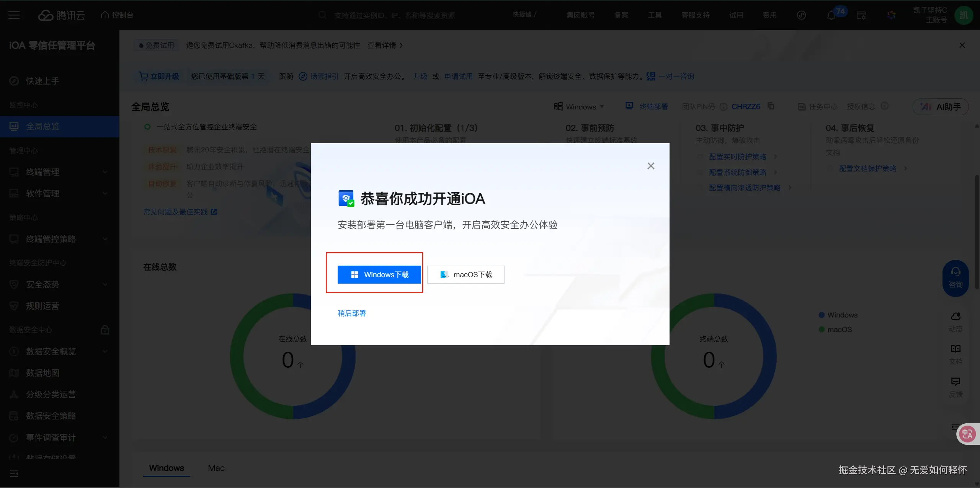
Task: Click the macOS下载 button
Action: (x=465, y=274)
